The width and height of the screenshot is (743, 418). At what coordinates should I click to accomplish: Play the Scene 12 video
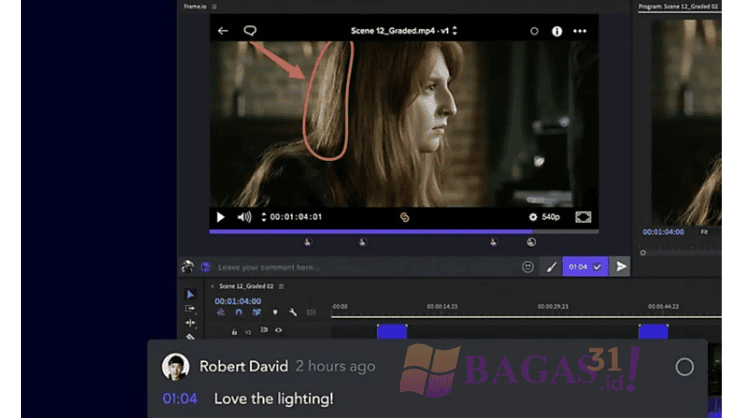point(221,217)
